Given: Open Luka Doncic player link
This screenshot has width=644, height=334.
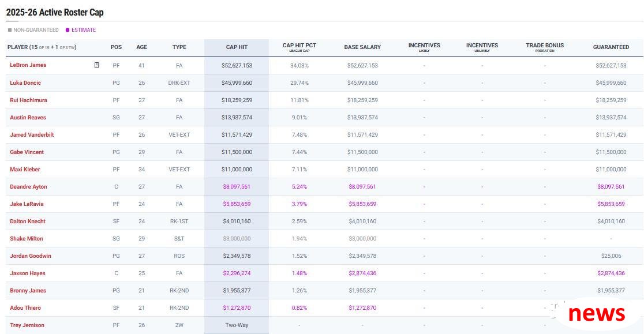Looking at the screenshot, I should tap(25, 82).
